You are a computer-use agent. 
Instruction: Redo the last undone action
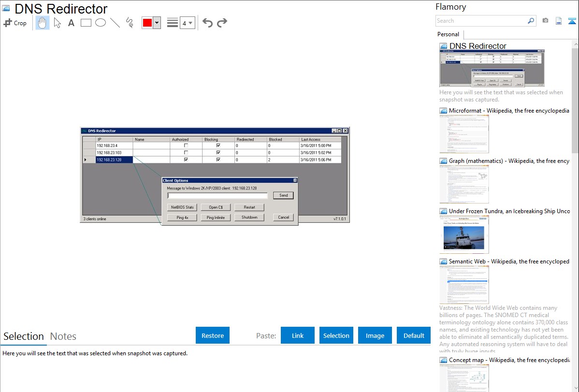point(222,23)
